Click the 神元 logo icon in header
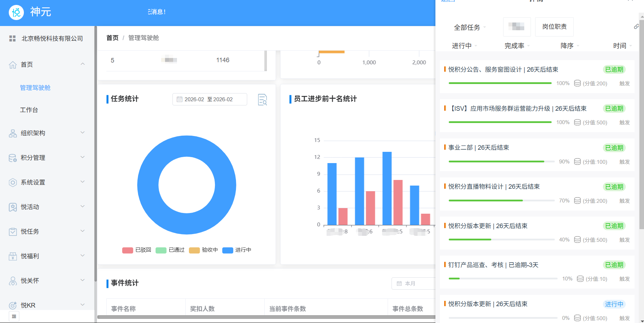644x323 pixels. click(x=16, y=12)
